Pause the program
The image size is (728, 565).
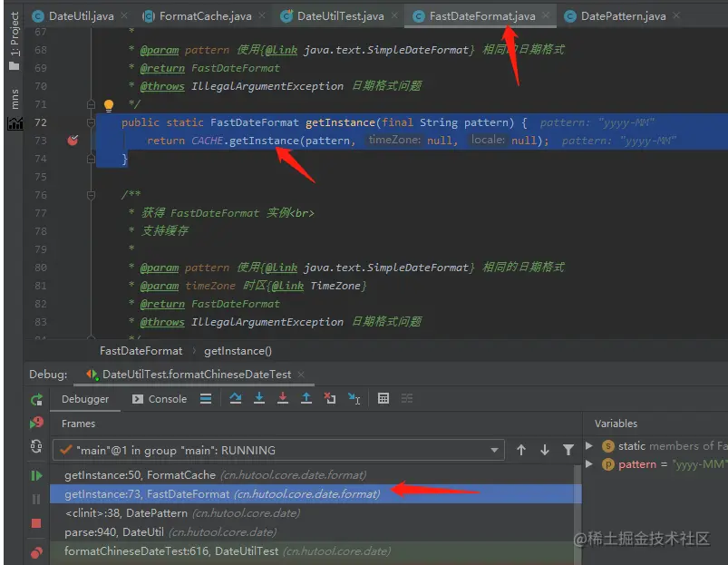36,499
